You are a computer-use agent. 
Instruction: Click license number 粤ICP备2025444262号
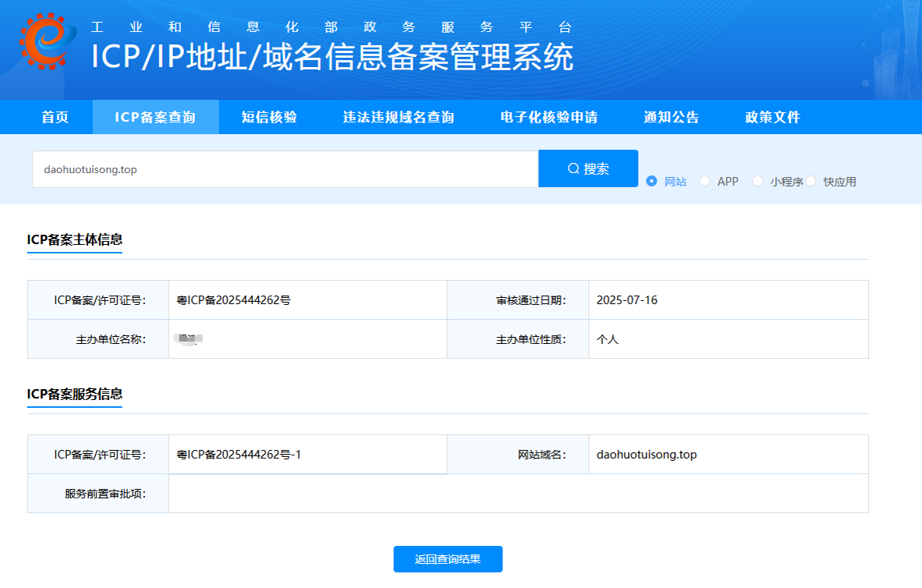(233, 300)
